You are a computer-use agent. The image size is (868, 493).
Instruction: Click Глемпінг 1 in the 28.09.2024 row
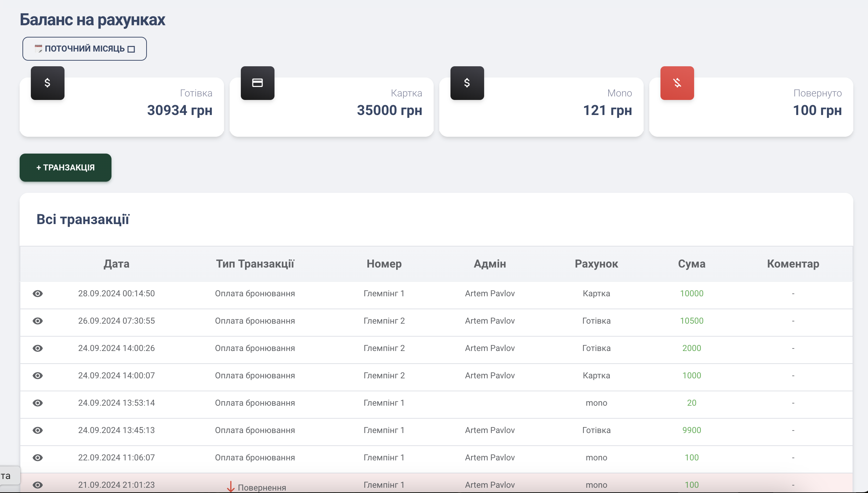[384, 293]
